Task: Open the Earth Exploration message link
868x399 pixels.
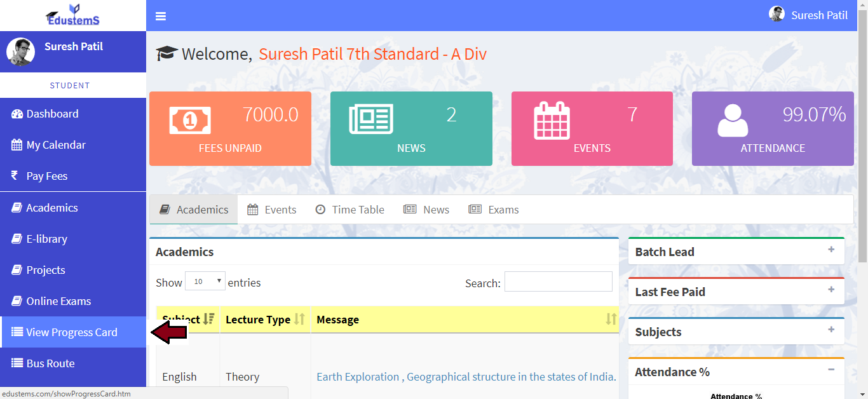Action: point(466,377)
